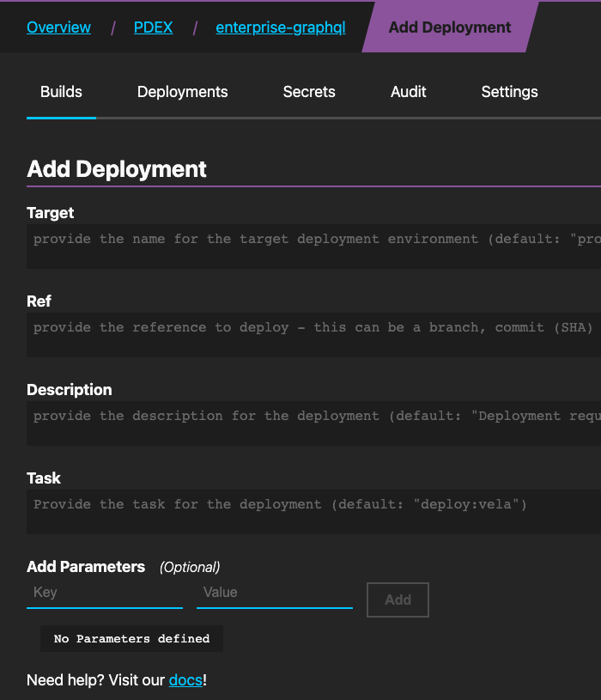Open the Secrets tab
601x700 pixels.
tap(309, 92)
